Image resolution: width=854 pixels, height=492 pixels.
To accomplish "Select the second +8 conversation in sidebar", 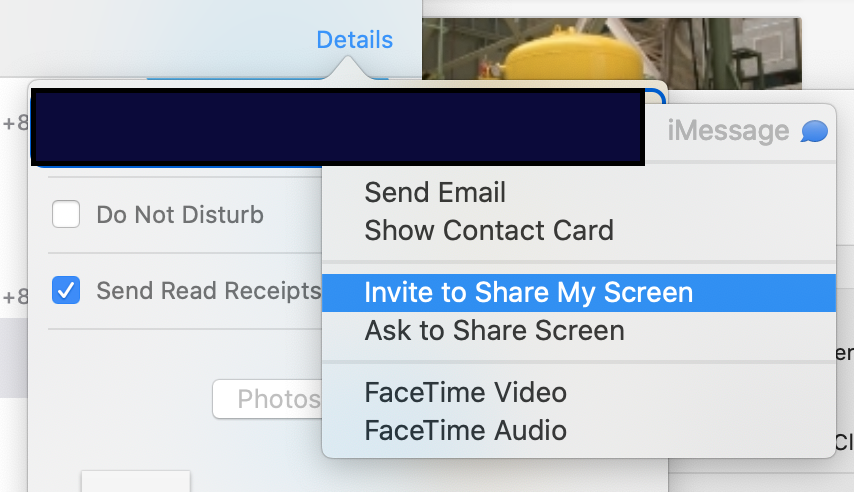I will tap(14, 297).
